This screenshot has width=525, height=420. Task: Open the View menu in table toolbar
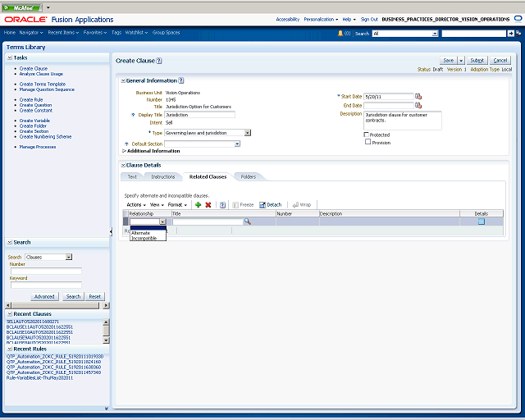[x=157, y=204]
